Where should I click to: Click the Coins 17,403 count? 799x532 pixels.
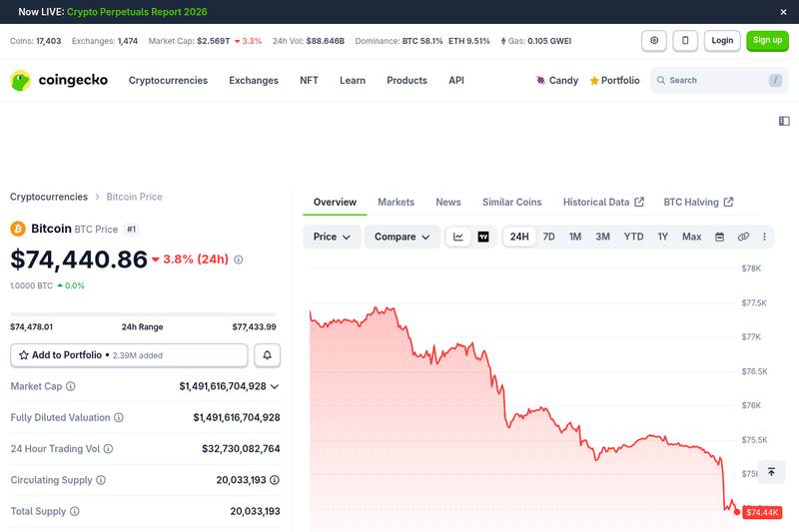coord(48,41)
